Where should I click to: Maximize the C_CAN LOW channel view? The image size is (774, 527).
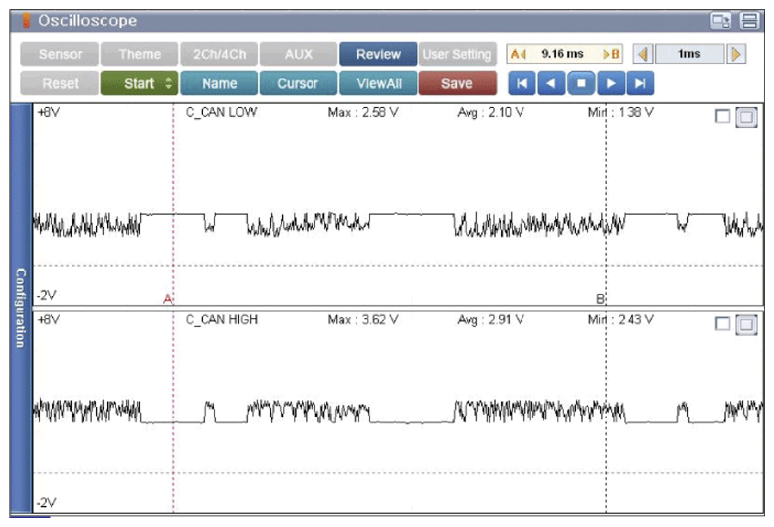[x=746, y=118]
